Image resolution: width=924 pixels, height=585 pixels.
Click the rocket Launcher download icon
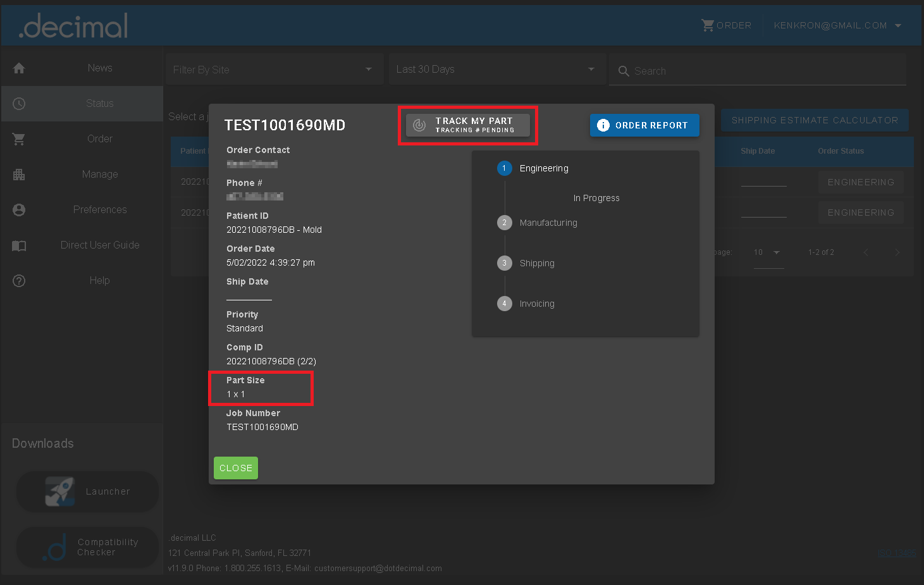60,491
